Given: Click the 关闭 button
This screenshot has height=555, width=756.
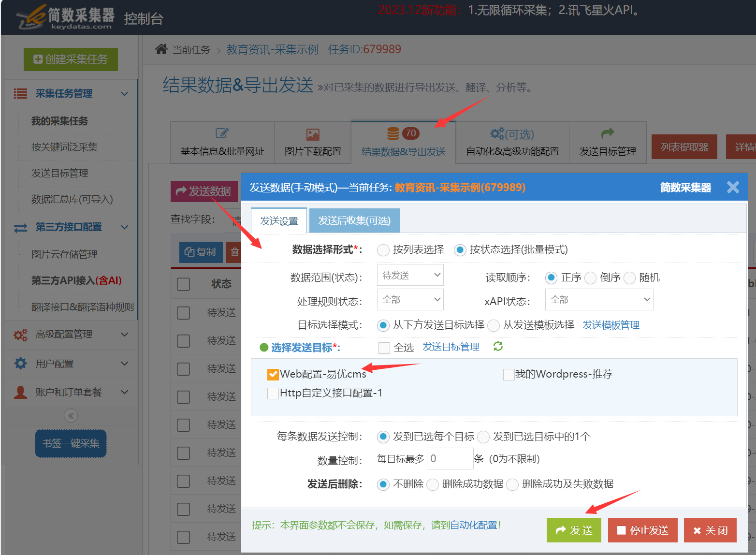Looking at the screenshot, I should tap(710, 530).
